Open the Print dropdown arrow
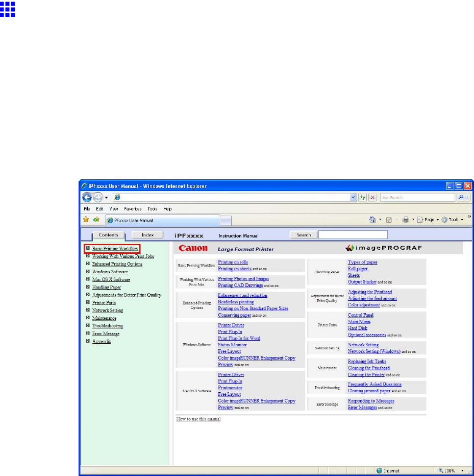This screenshot has height=476, width=474. point(413,220)
